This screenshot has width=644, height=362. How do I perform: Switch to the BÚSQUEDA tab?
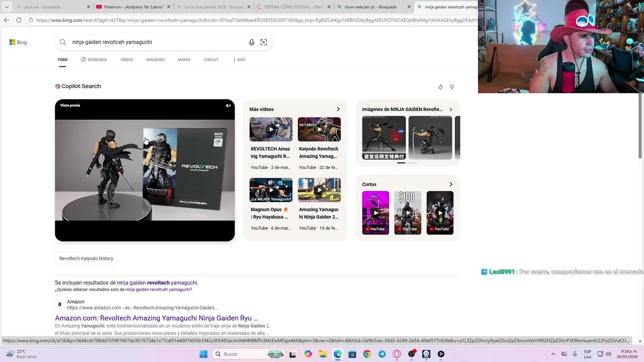pos(94,60)
